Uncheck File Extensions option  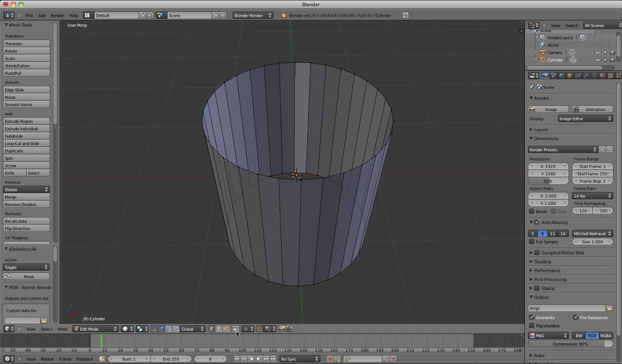tap(575, 317)
